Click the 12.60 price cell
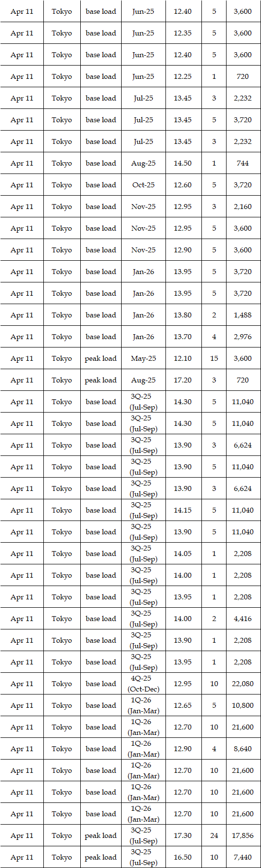Viewport: 261px width, 868px height. [x=182, y=185]
